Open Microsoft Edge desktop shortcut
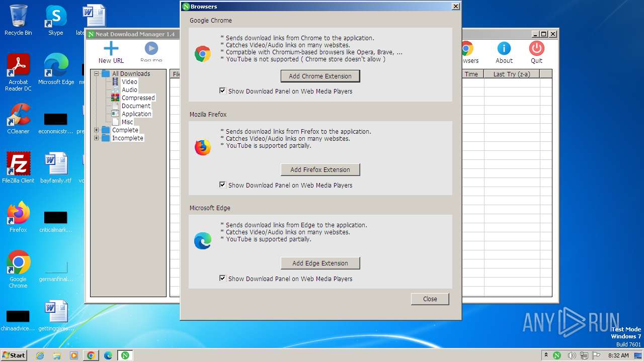 click(56, 69)
